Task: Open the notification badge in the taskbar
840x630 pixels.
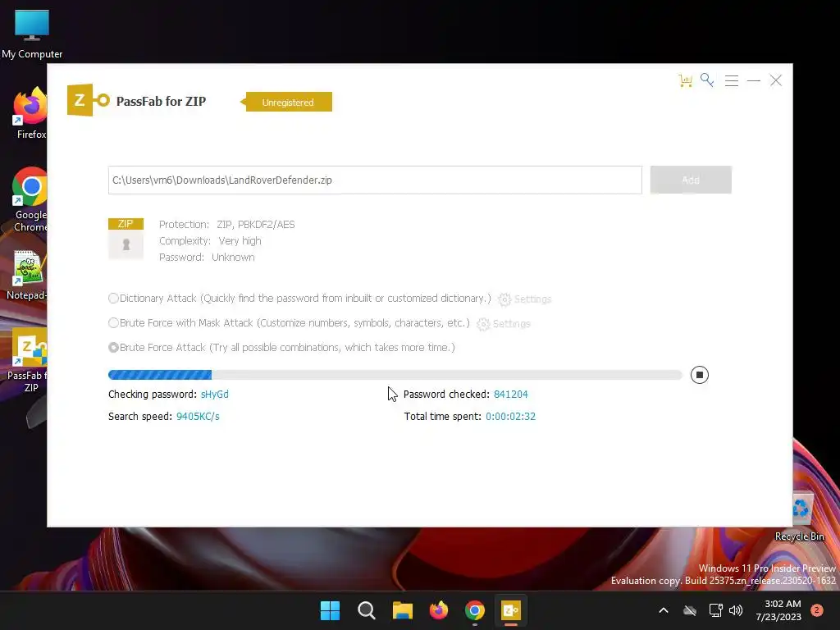Action: pos(817,610)
